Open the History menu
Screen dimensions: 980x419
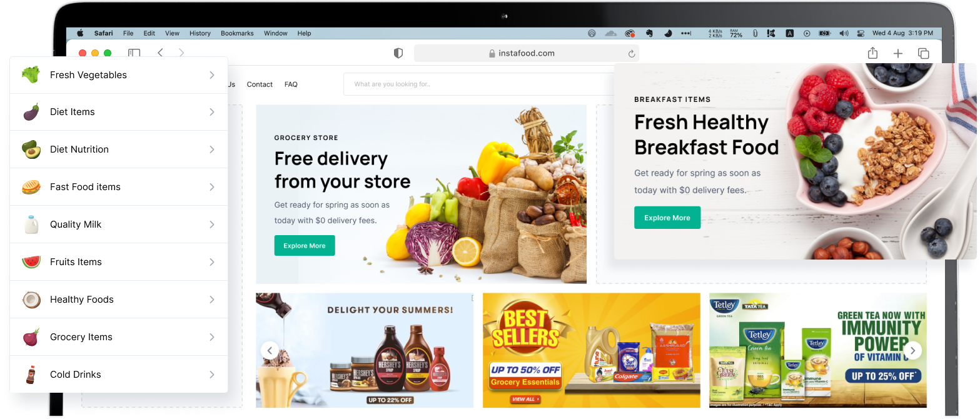pyautogui.click(x=200, y=33)
